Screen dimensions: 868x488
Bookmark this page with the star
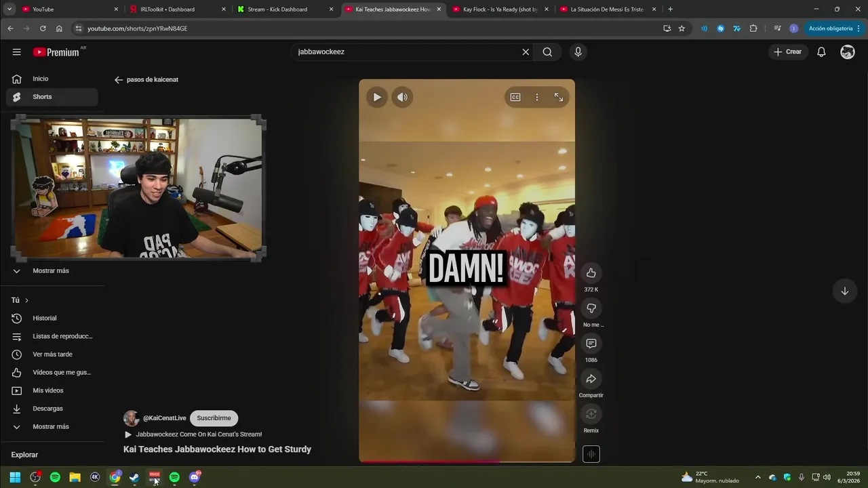tap(682, 28)
